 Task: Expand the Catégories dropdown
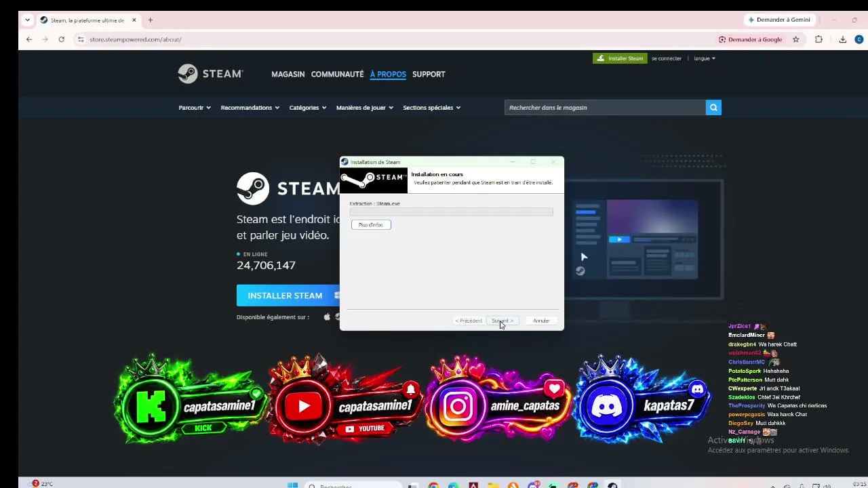308,108
